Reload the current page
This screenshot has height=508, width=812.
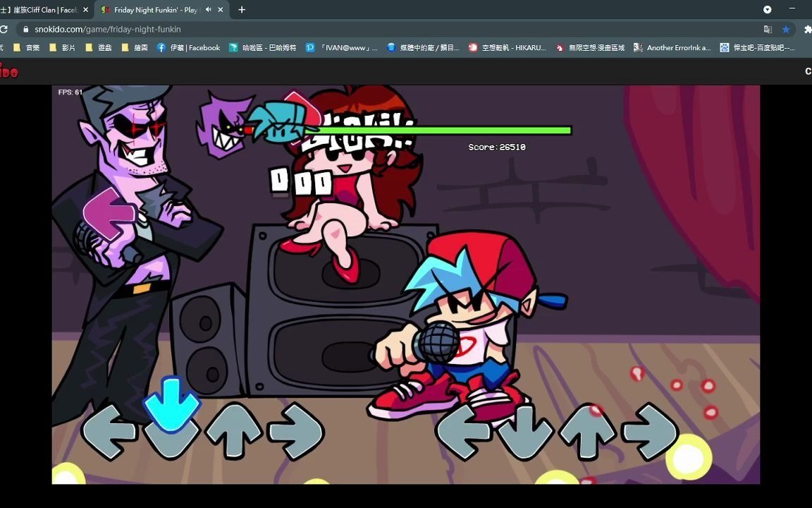4,29
